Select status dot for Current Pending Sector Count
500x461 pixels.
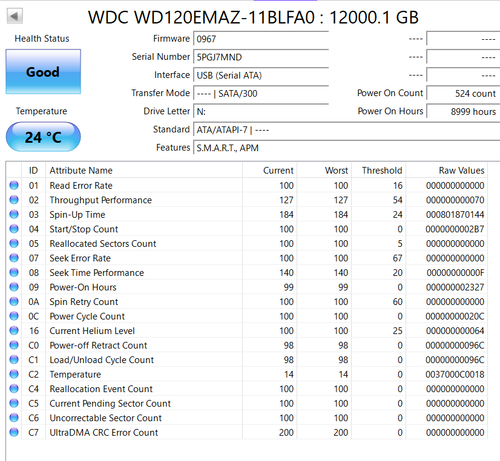tap(14, 403)
